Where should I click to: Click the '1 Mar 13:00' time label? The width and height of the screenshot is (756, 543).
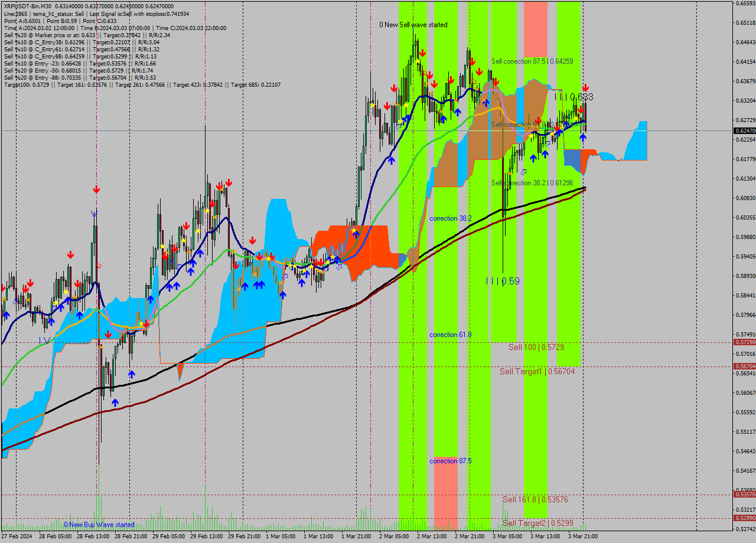point(319,537)
